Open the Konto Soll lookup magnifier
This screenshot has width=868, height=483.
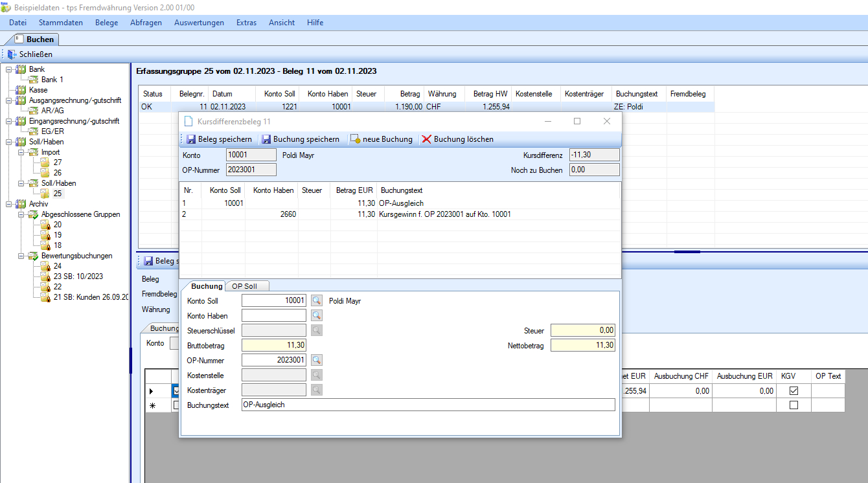point(316,300)
